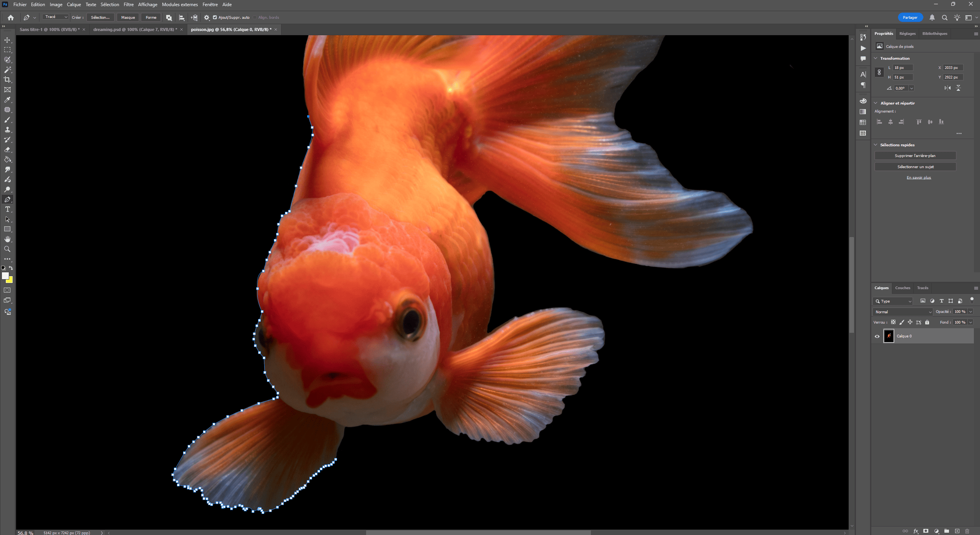The height and width of the screenshot is (535, 980).
Task: Click the lock all layer icon
Action: pos(927,322)
